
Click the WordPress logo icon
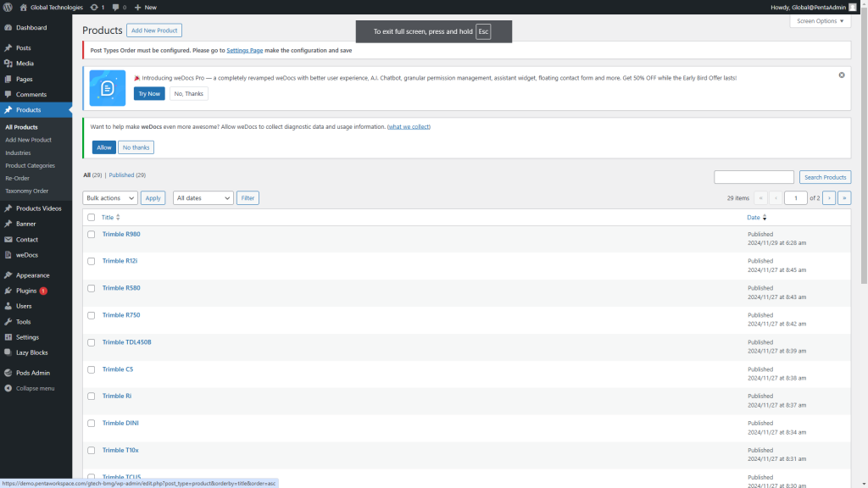tap(8, 7)
